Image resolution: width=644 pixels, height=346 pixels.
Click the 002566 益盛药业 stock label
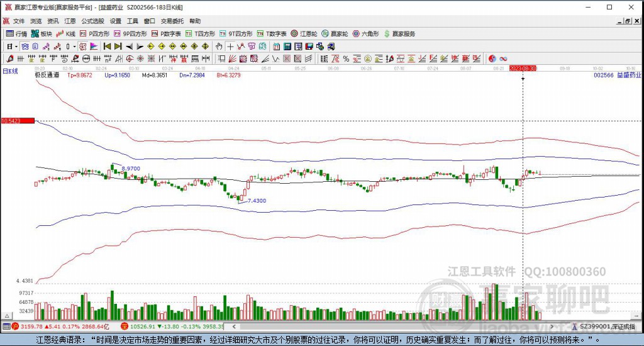[x=618, y=75]
